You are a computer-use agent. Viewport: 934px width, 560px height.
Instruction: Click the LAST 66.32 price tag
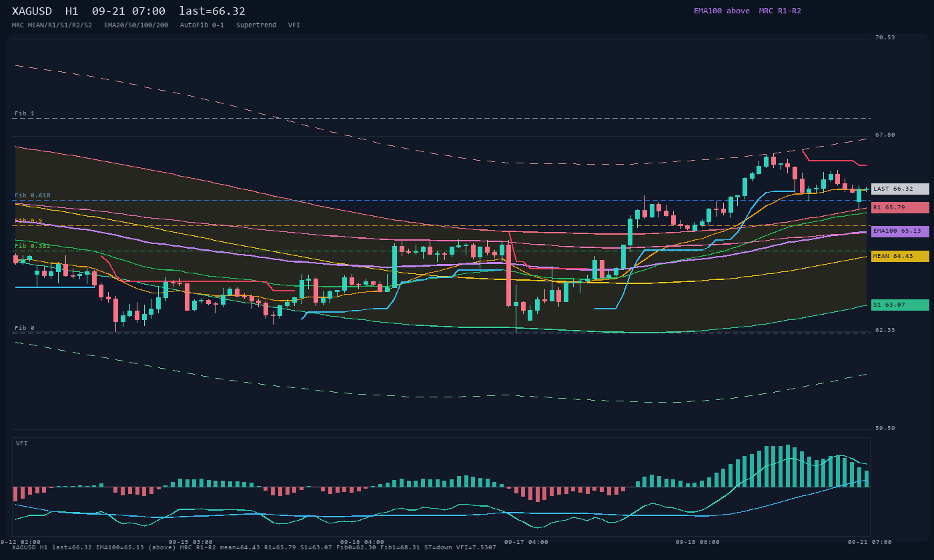[x=900, y=189]
